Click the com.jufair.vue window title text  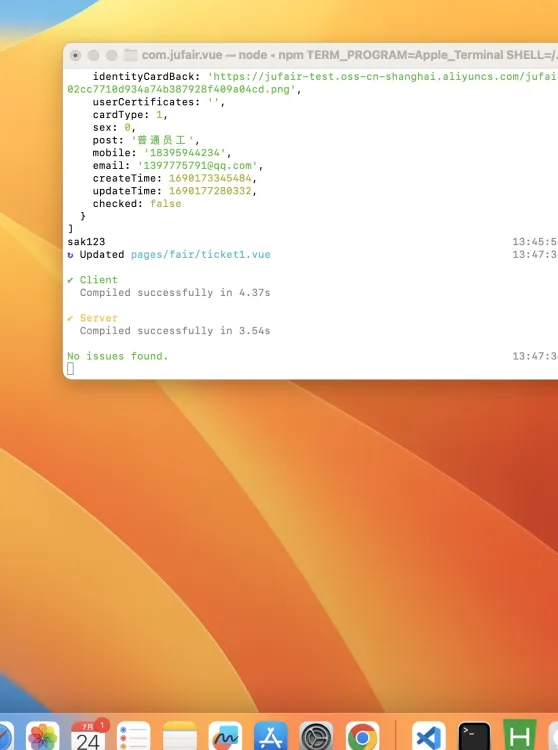pos(182,55)
